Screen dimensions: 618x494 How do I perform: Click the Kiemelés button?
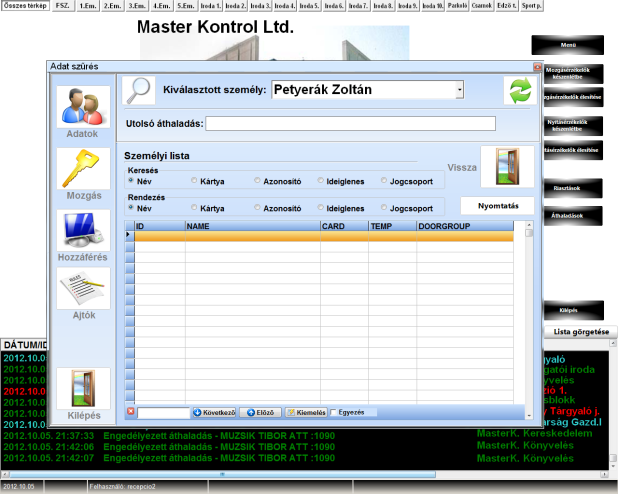(x=306, y=412)
